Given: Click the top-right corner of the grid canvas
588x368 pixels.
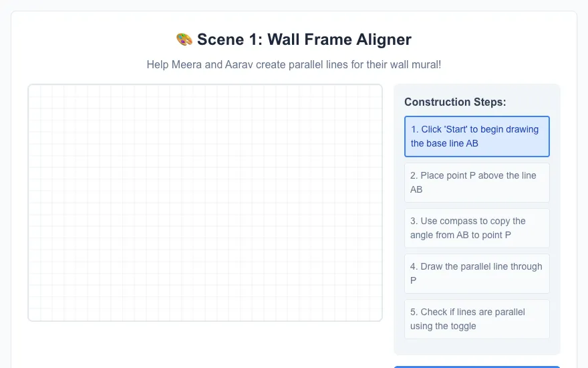Looking at the screenshot, I should (381, 86).
